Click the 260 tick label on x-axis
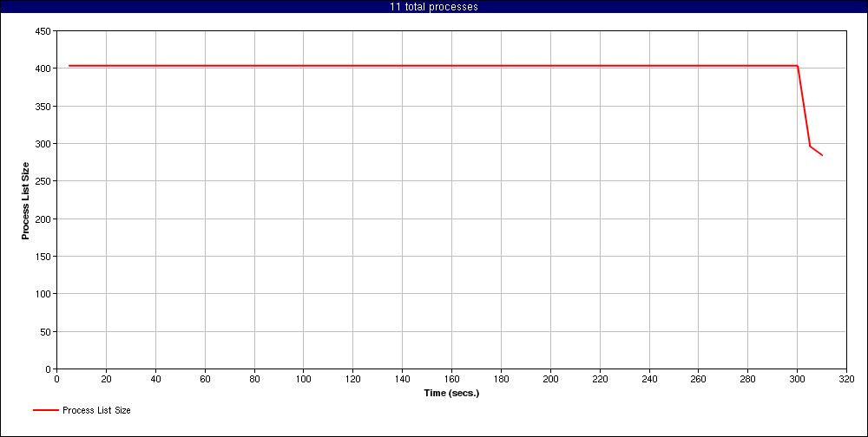Image resolution: width=868 pixels, height=437 pixels. 699,380
